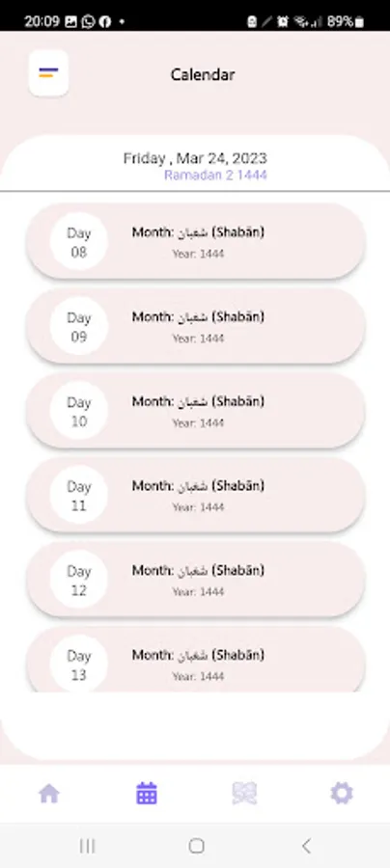This screenshot has width=390, height=868.
Task: Click the Day 11 circle badge
Action: (x=78, y=495)
